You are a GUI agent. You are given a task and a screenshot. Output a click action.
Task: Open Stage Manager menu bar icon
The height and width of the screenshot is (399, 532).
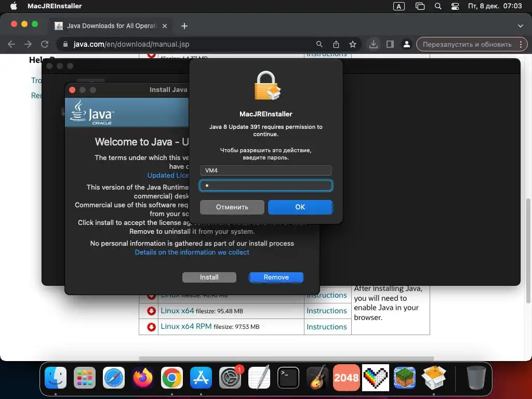tap(420, 6)
